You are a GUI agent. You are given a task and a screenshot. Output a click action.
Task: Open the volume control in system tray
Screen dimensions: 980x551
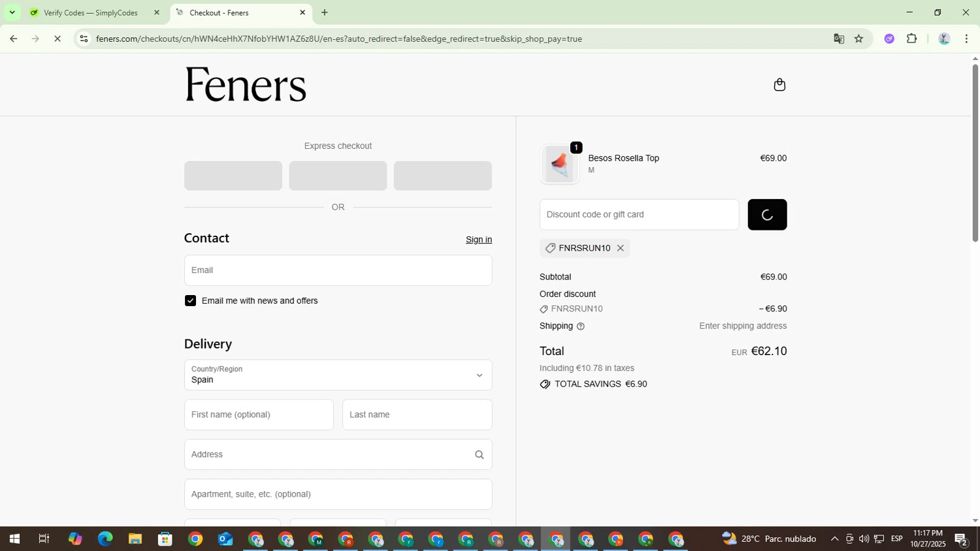864,539
